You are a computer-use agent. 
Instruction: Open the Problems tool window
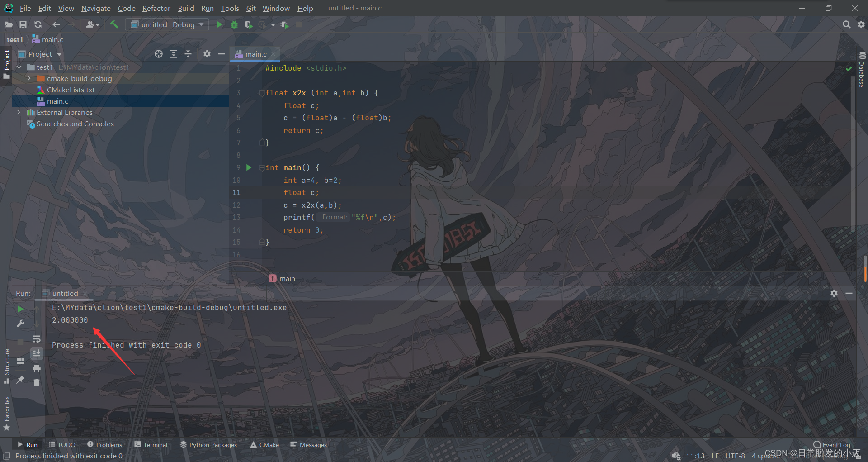[104, 445]
